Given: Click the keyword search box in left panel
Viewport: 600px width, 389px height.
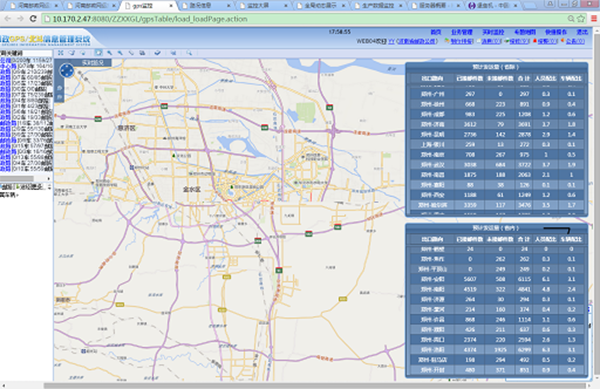Looking at the screenshot, I should (x=26, y=53).
